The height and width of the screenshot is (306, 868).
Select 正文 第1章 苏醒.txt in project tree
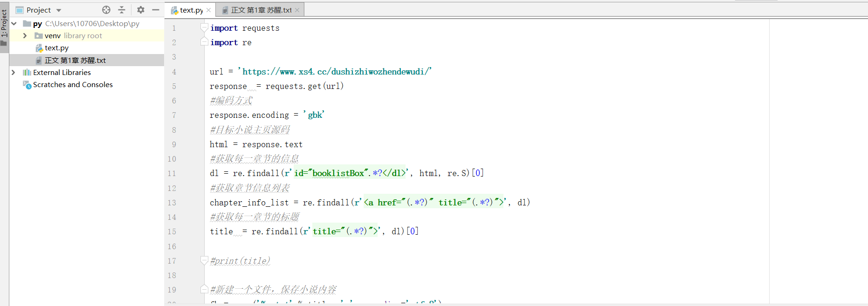tap(75, 60)
